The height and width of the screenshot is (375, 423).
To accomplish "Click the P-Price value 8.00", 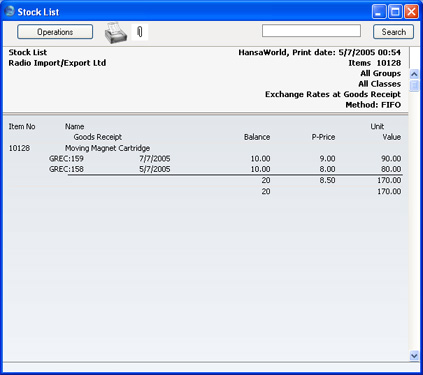I will [327, 169].
